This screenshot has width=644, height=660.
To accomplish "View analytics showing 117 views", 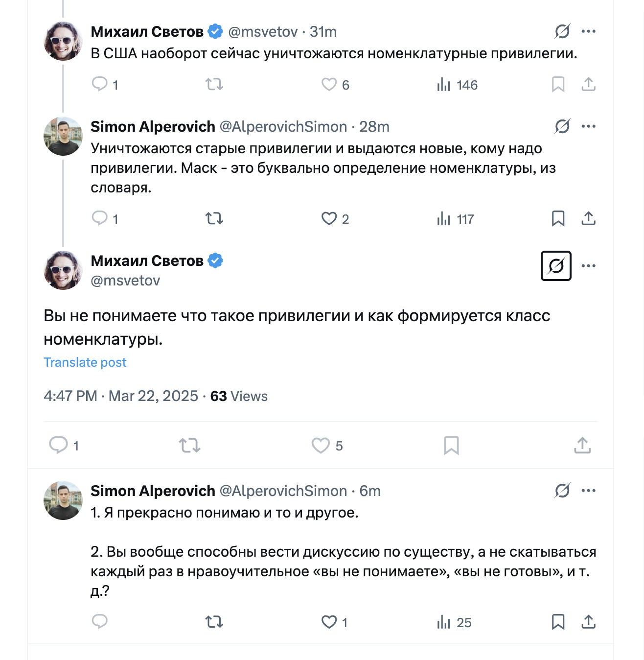I will click(456, 218).
